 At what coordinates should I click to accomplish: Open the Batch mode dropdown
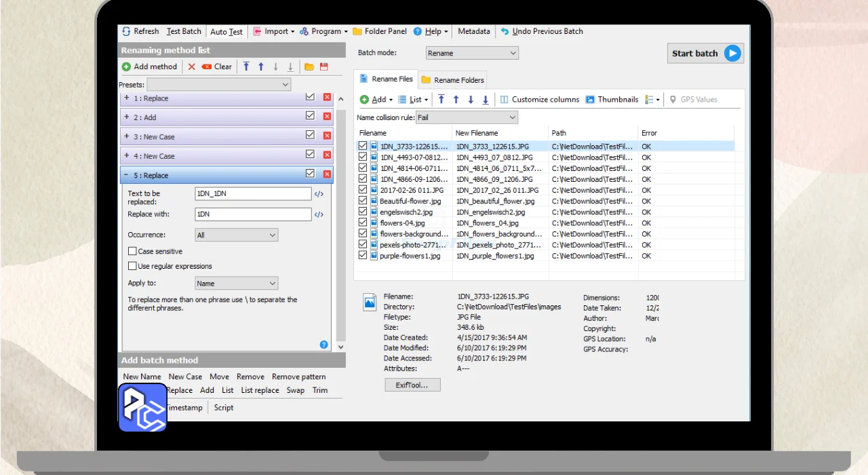click(472, 53)
